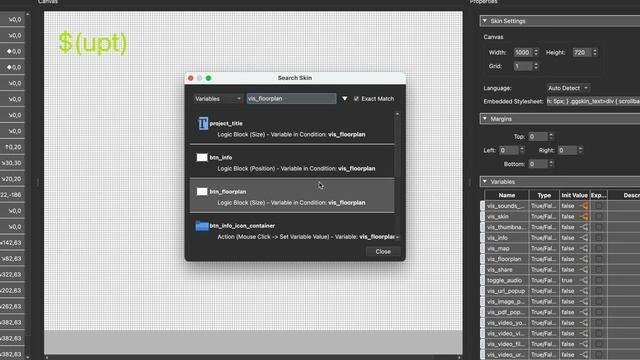Select the btn_floorplan search result

point(292,196)
